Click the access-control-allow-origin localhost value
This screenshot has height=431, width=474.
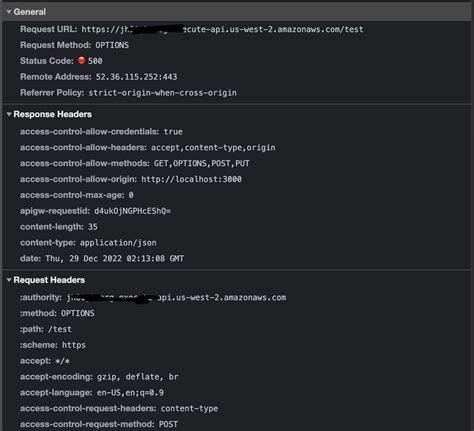pyautogui.click(x=191, y=179)
